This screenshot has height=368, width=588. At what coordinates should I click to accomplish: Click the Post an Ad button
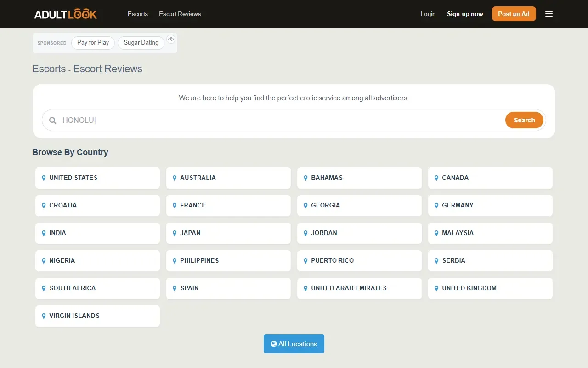point(514,14)
